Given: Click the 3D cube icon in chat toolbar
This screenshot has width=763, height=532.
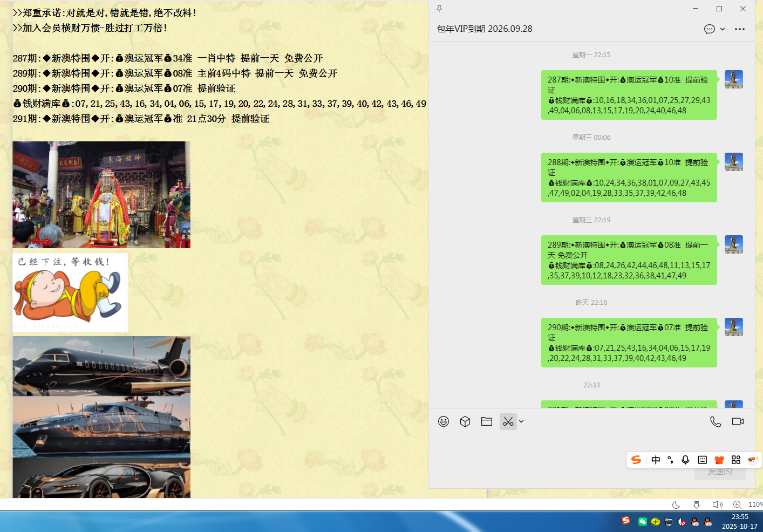Looking at the screenshot, I should tap(465, 421).
